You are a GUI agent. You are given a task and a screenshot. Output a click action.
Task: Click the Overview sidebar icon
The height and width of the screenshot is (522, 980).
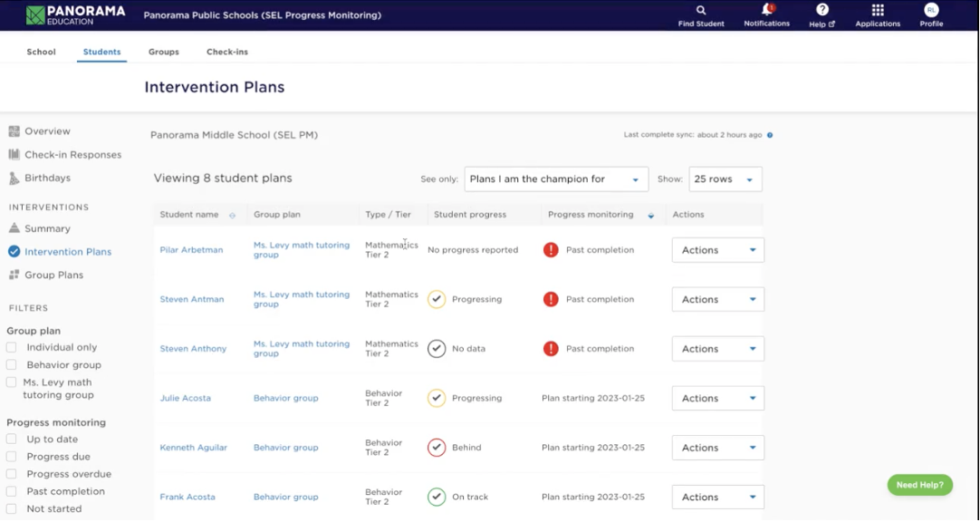tap(14, 131)
